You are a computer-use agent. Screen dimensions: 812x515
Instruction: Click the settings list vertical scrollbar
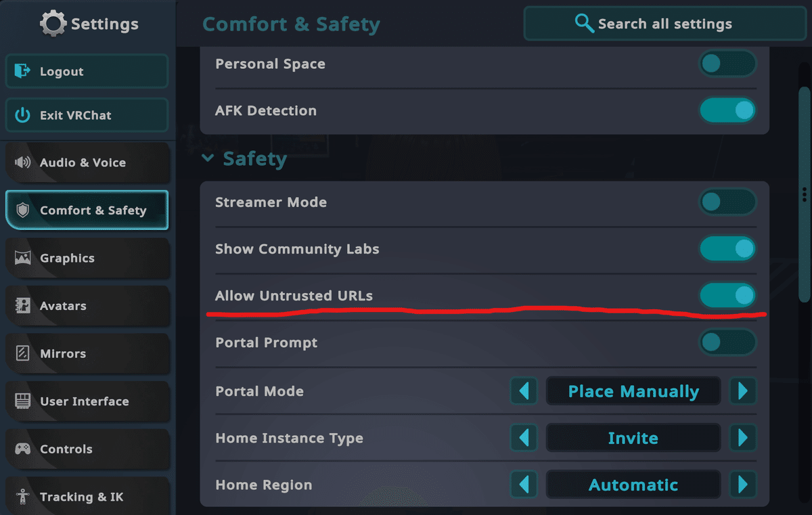(x=804, y=193)
